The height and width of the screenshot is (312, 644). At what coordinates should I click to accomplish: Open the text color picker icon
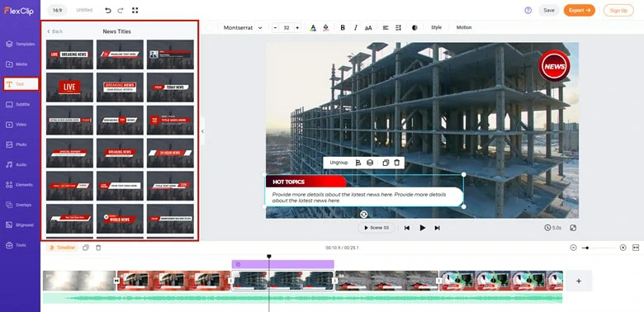[x=313, y=27]
